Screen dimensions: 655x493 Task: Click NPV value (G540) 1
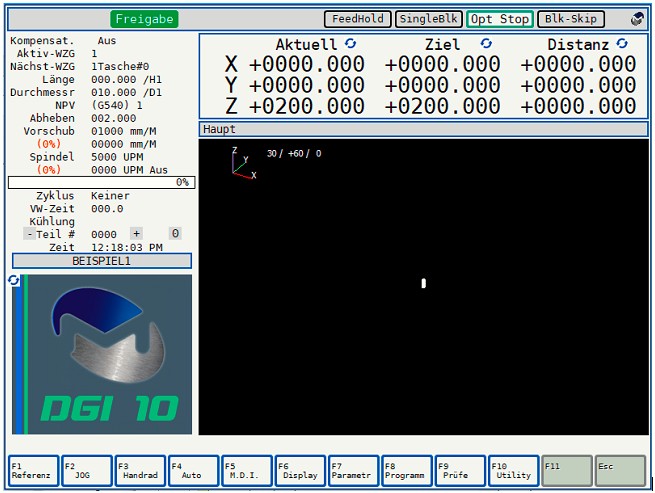click(117, 105)
